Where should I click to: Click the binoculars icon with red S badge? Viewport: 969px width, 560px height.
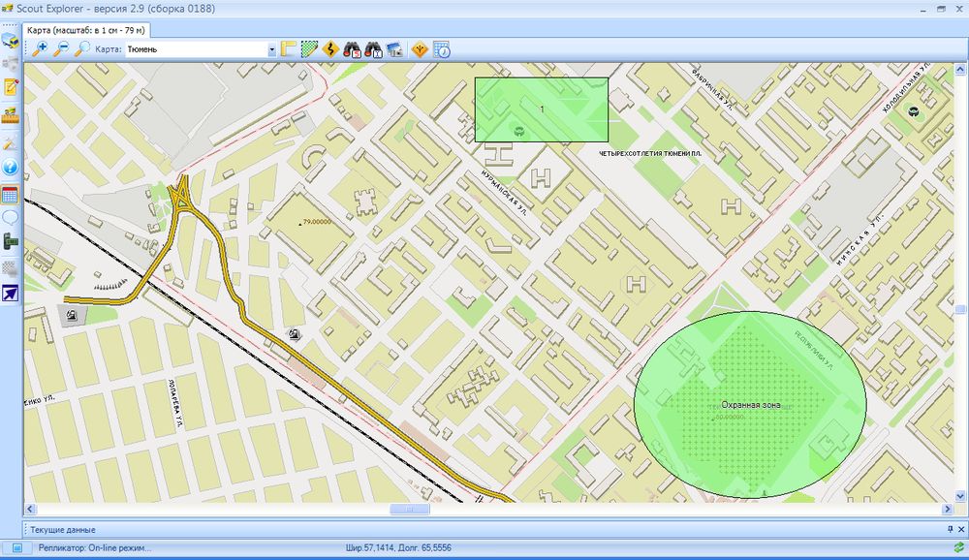pyautogui.click(x=353, y=49)
